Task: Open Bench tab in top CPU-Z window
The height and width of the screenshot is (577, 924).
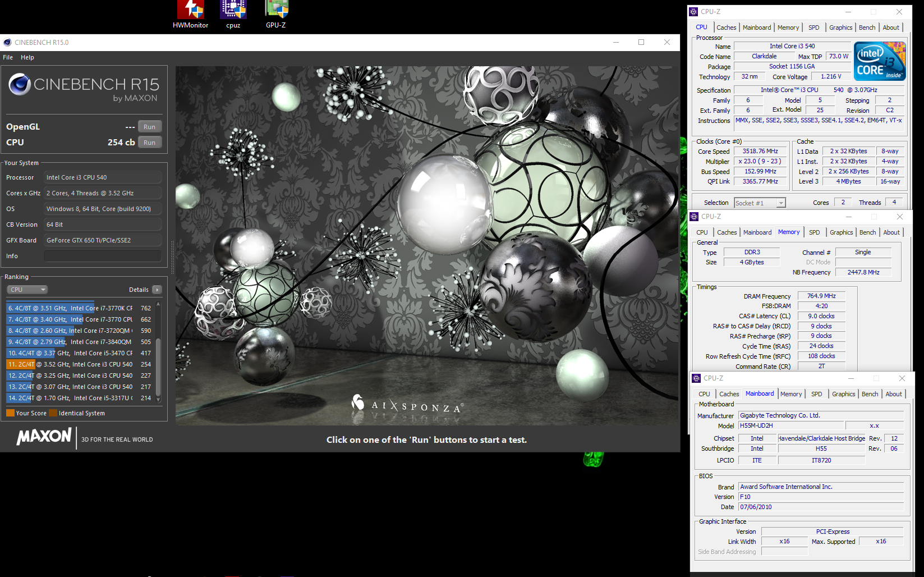Action: pyautogui.click(x=867, y=28)
